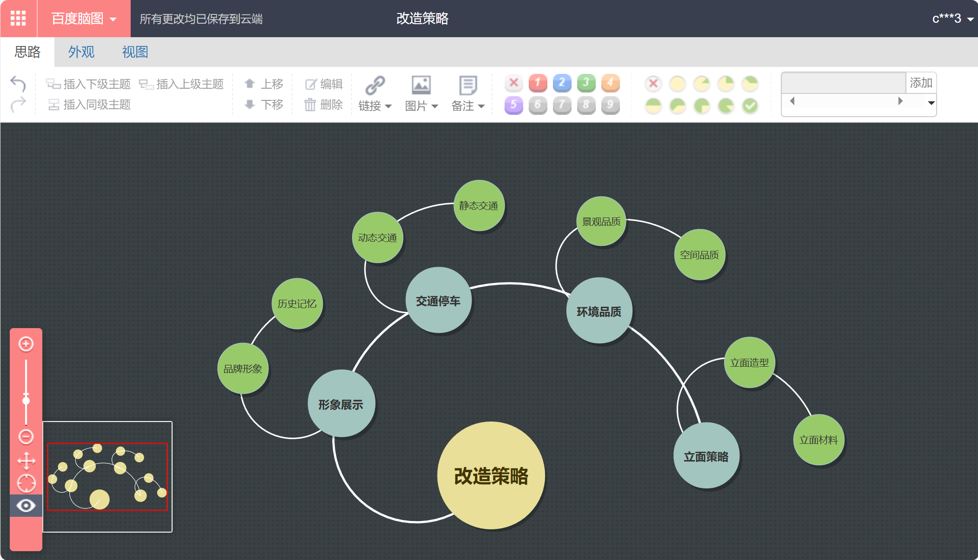
Task: Switch to the 视图 tab
Action: pos(135,52)
